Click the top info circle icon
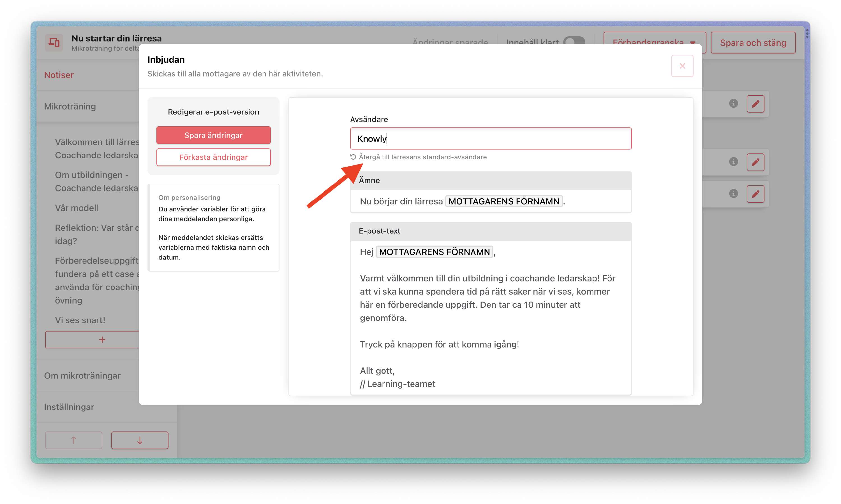841x504 pixels. click(733, 103)
